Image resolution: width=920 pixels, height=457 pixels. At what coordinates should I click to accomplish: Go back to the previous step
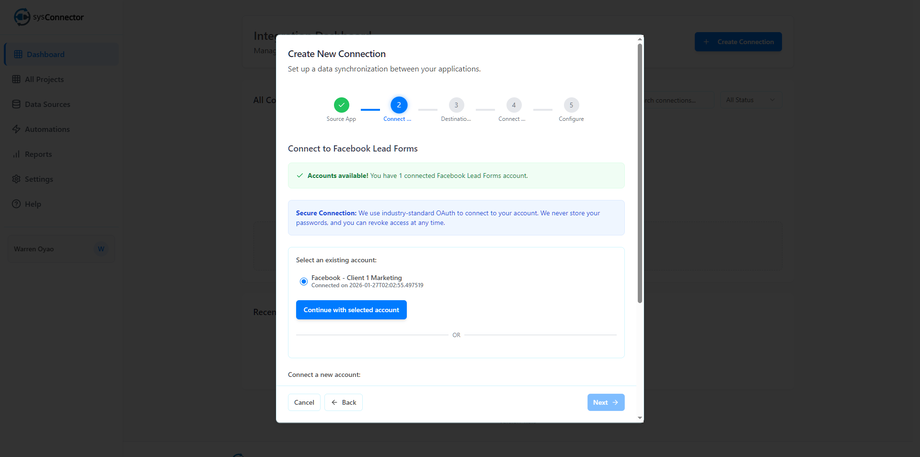343,402
